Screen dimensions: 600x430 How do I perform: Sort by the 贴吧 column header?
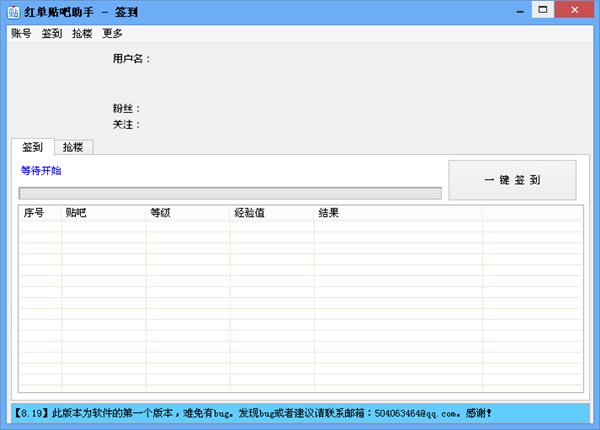(x=104, y=213)
